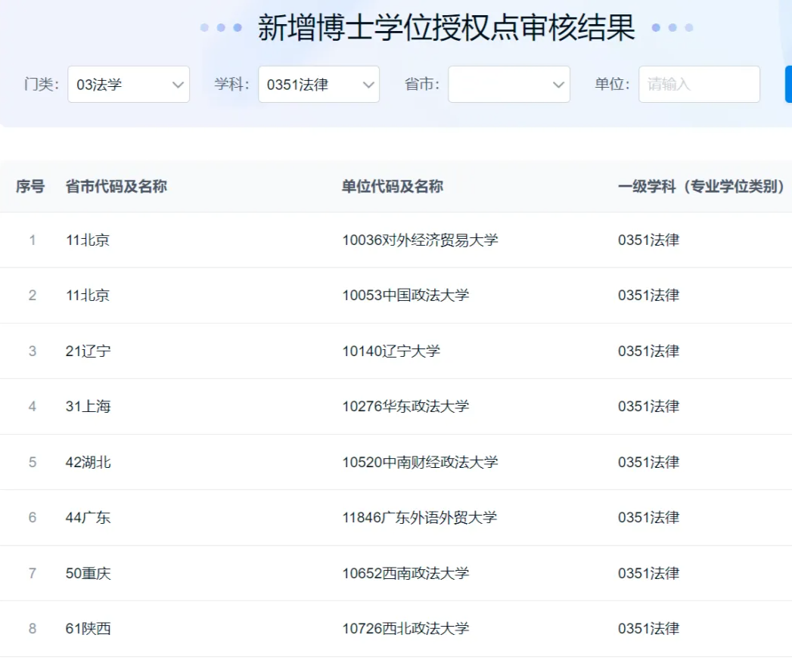Screen dimensions: 792x672
Task: Click the page title 新增博士学位授权点审核结果
Action: 446,27
